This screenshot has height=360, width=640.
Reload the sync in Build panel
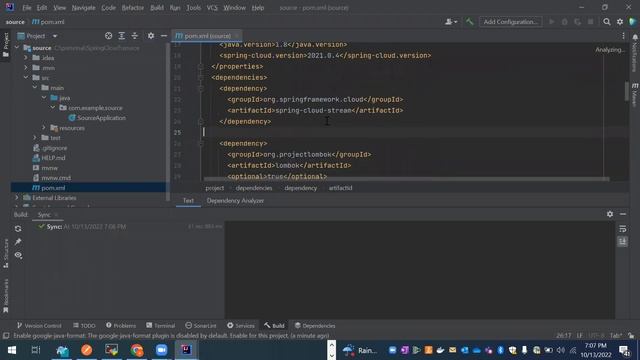[x=18, y=229]
